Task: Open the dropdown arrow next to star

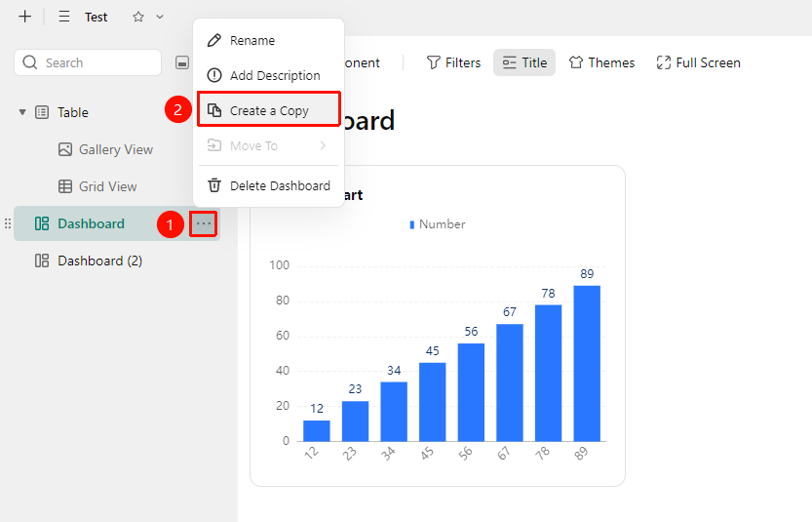Action: coord(160,17)
